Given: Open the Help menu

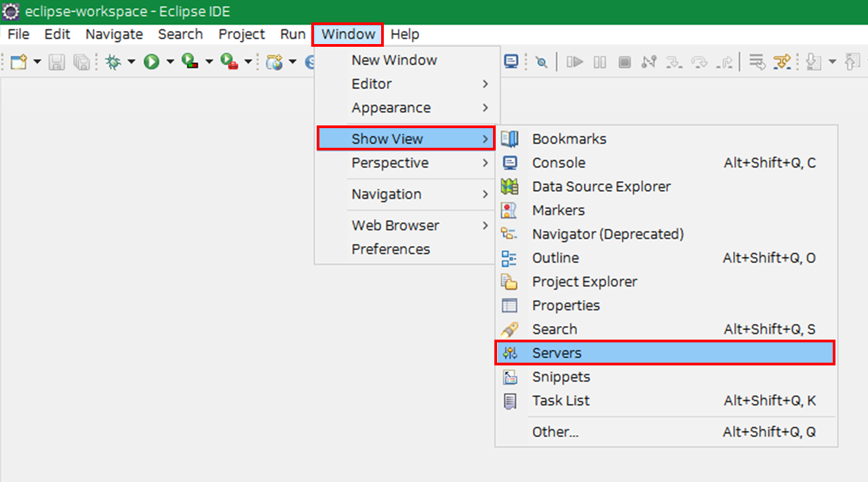Looking at the screenshot, I should tap(405, 34).
